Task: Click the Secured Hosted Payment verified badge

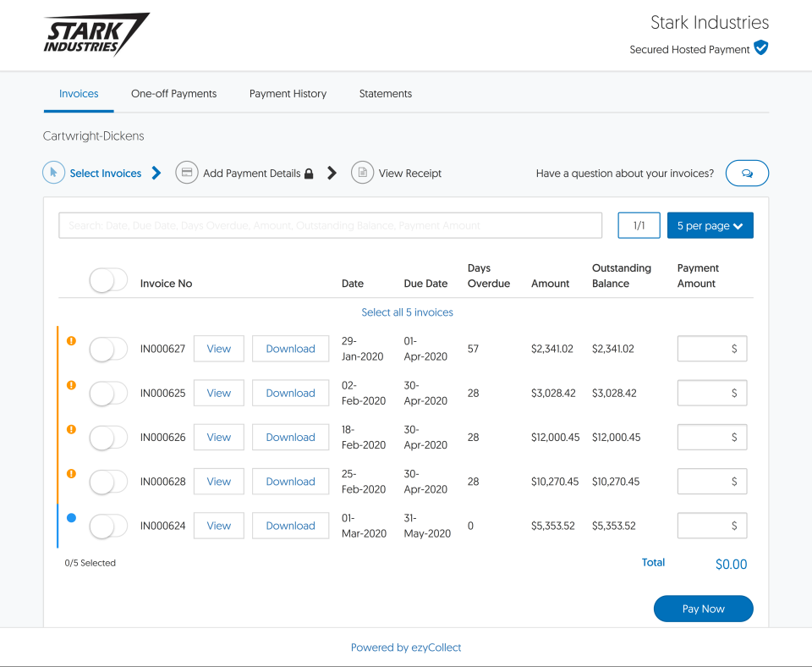Action: (x=760, y=48)
